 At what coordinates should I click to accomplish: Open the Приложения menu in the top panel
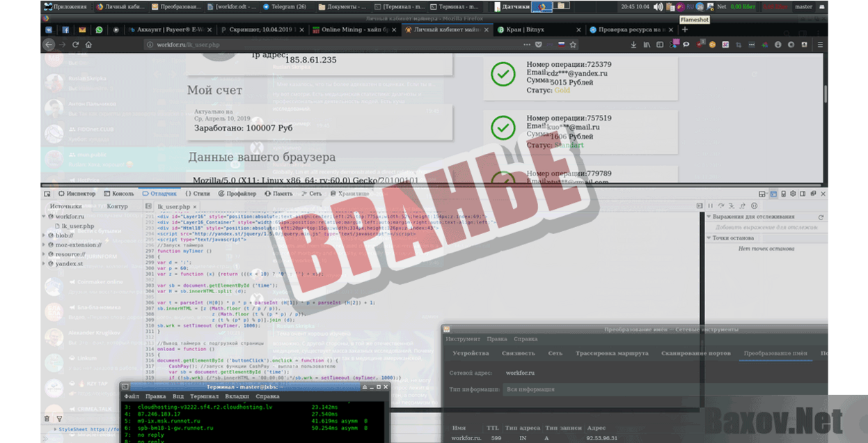click(x=65, y=7)
